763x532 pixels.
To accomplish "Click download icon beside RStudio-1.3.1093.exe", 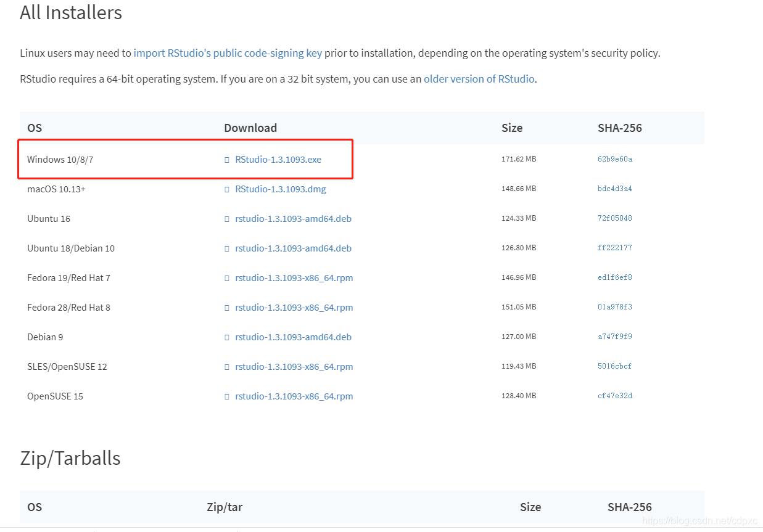I will click(x=227, y=160).
